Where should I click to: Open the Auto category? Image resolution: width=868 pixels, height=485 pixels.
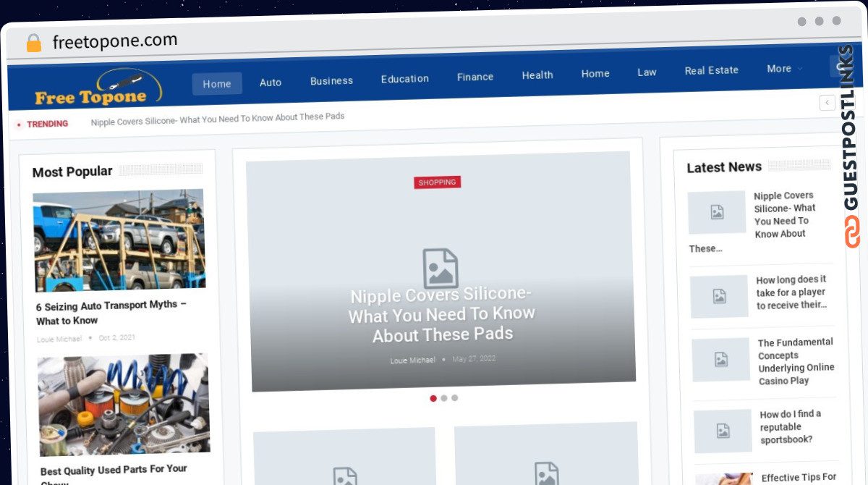click(x=271, y=83)
